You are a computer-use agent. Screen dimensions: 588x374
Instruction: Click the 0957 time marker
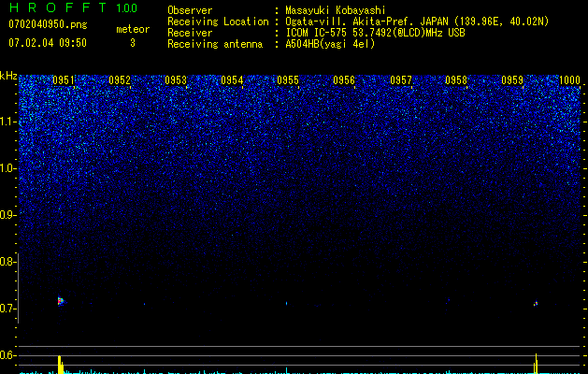click(400, 80)
